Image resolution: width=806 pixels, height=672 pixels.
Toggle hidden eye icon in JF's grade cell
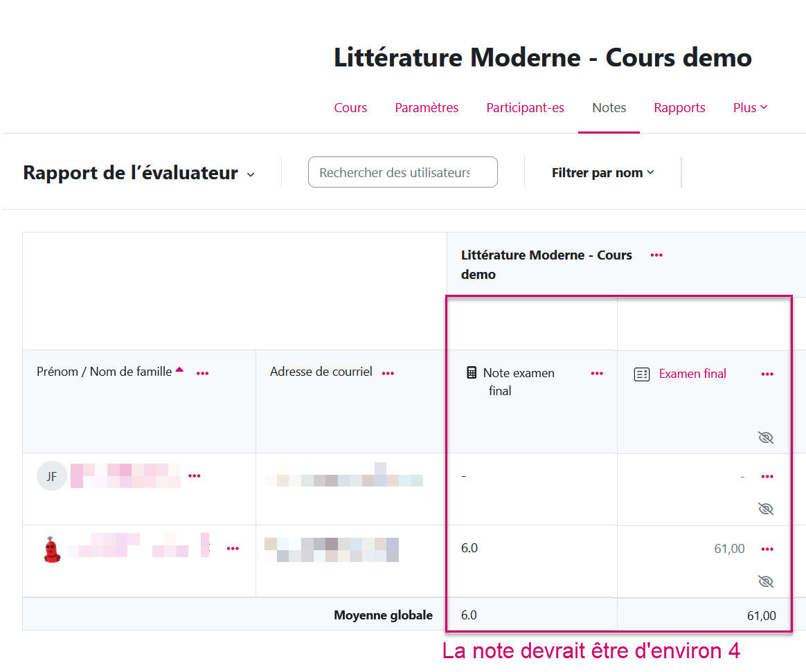click(x=765, y=509)
